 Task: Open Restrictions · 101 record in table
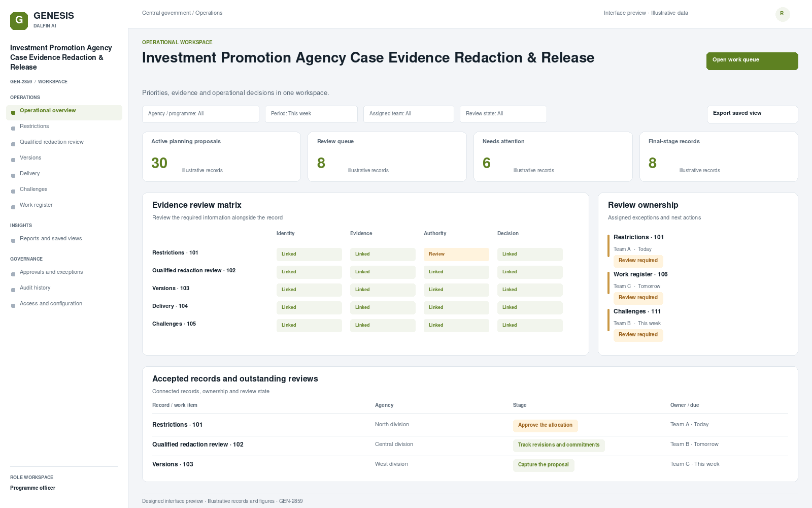pyautogui.click(x=177, y=425)
